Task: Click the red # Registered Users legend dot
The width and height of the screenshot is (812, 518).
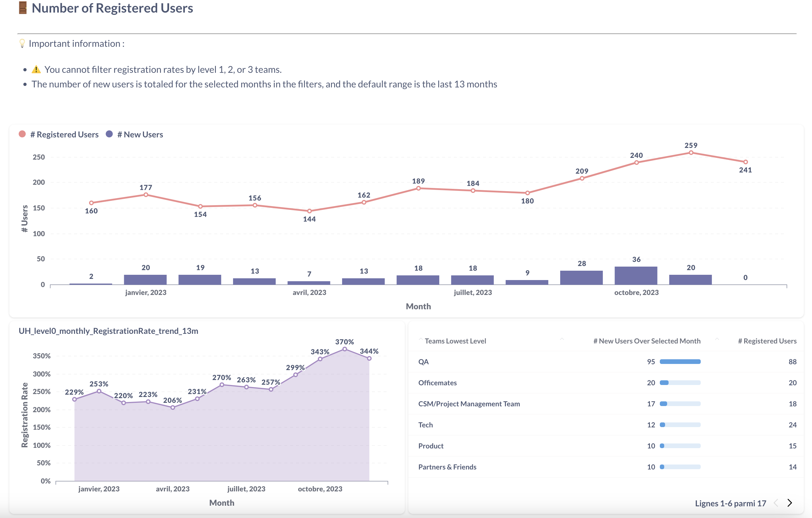Action: pos(22,134)
